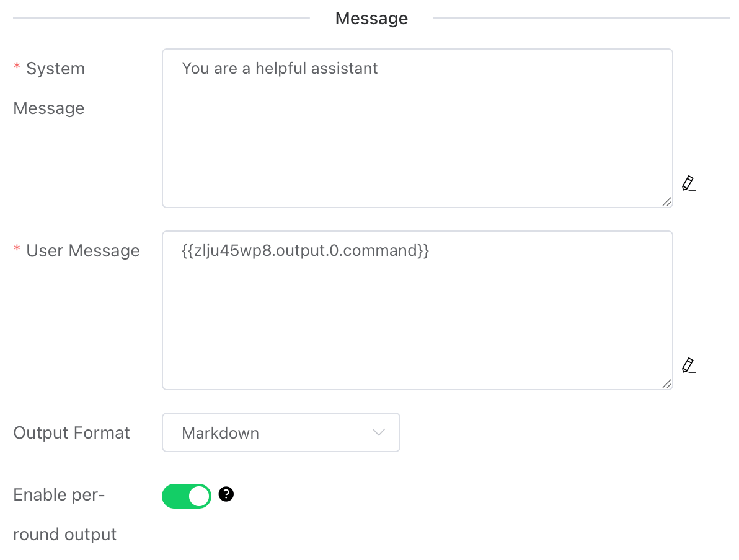Click the "User Message" field label
739x560 pixels.
[83, 251]
